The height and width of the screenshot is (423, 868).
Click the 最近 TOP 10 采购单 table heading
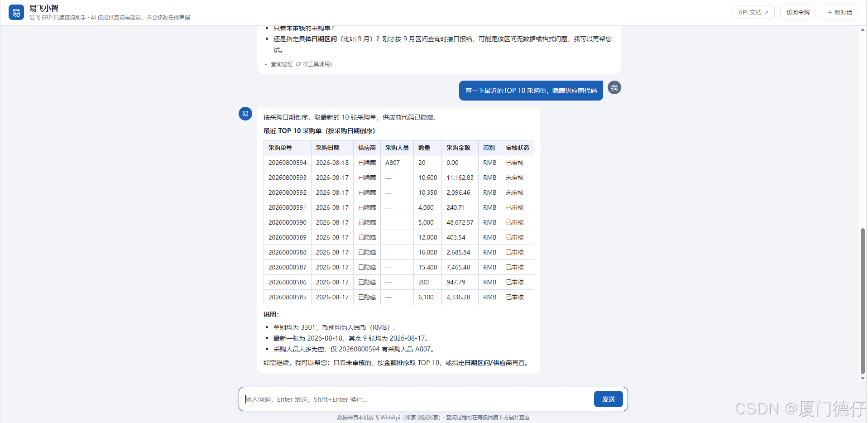(x=319, y=131)
